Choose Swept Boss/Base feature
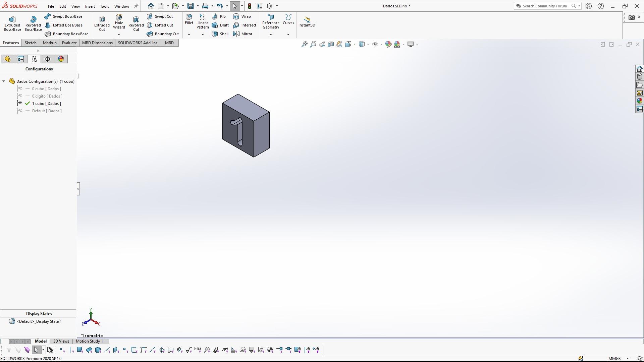The width and height of the screenshot is (644, 362). click(63, 16)
